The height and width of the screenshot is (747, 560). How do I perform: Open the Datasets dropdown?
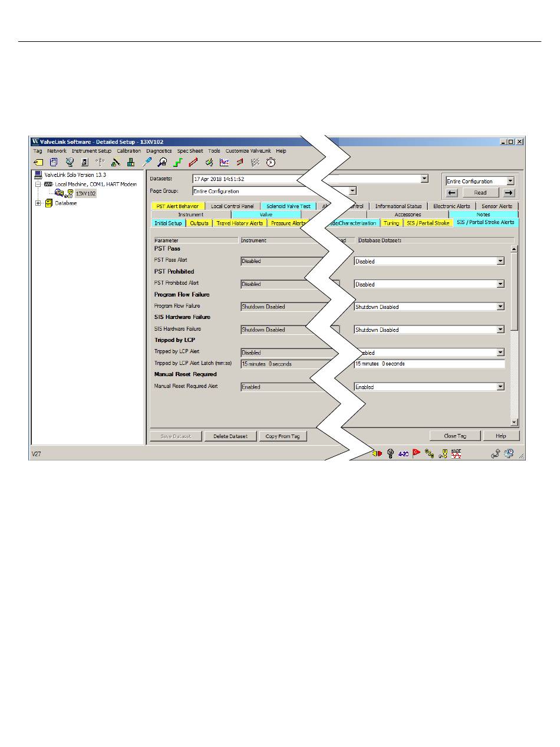[424, 179]
